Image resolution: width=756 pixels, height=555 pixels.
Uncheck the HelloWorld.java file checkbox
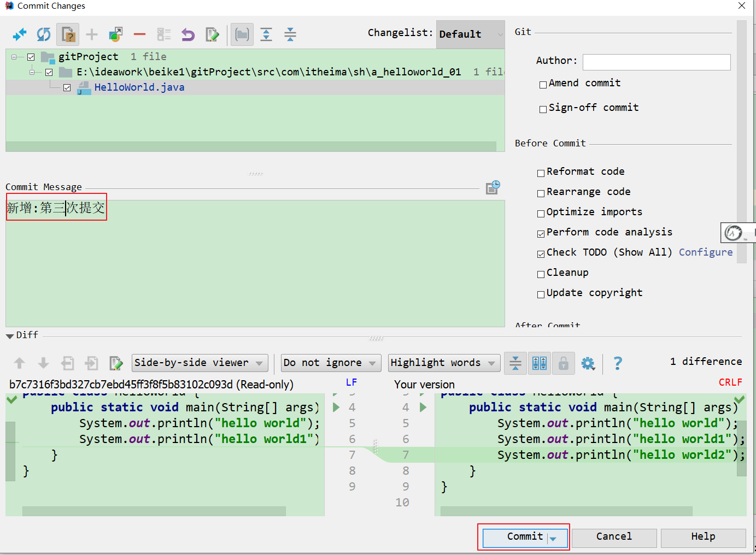pos(67,87)
